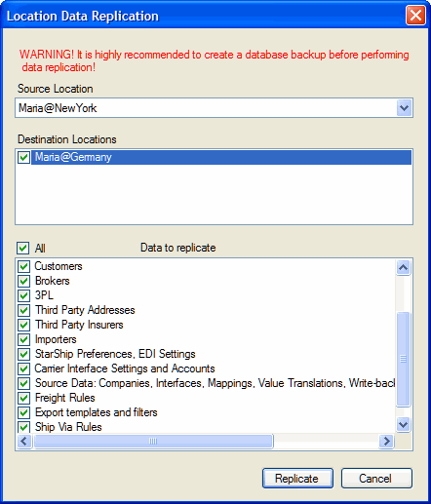Select the Importers list item text

(x=56, y=339)
